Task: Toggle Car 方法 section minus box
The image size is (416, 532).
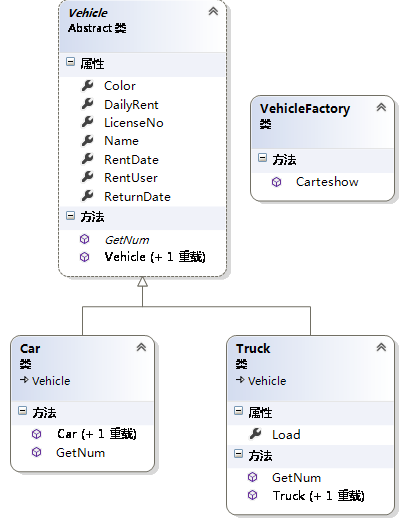Action: (x=22, y=411)
